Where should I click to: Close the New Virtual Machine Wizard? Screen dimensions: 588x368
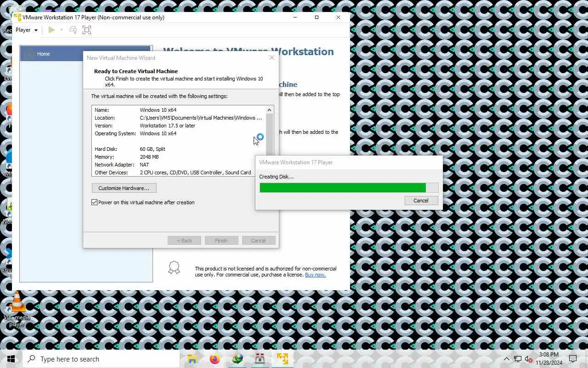271,57
